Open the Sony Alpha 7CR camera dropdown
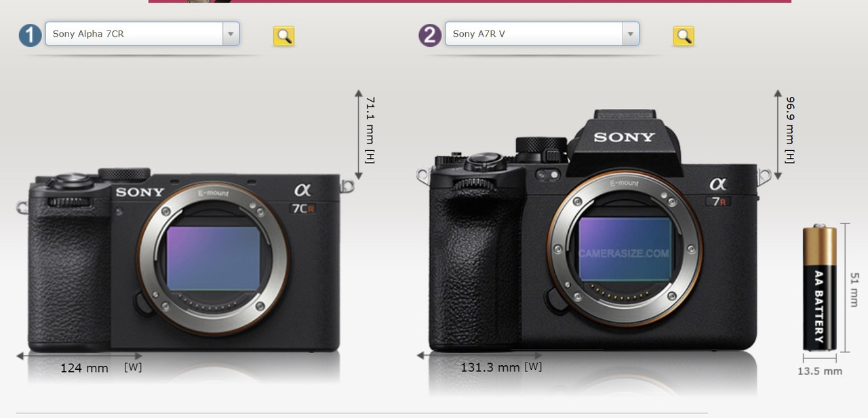The image size is (868, 418). [x=142, y=34]
